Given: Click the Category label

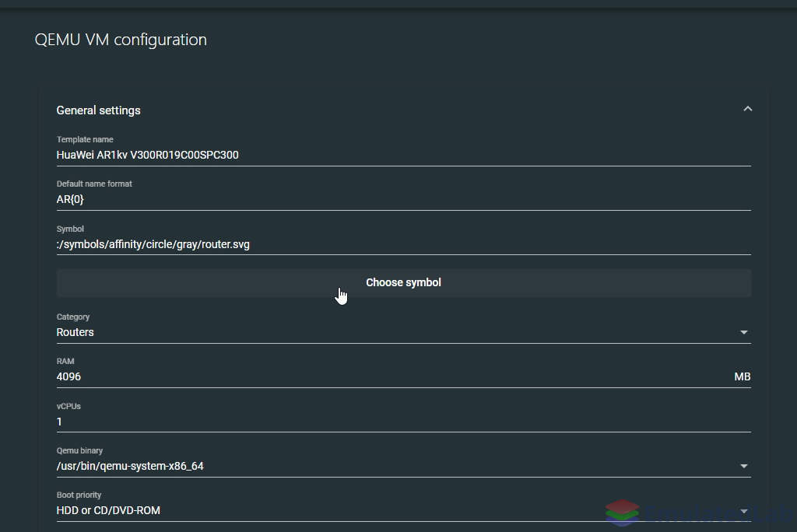Looking at the screenshot, I should point(72,317).
